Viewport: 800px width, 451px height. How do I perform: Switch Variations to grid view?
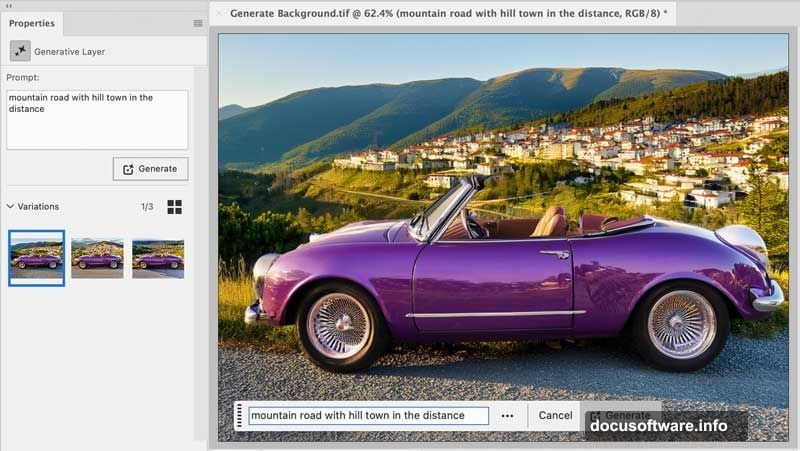pyautogui.click(x=175, y=207)
